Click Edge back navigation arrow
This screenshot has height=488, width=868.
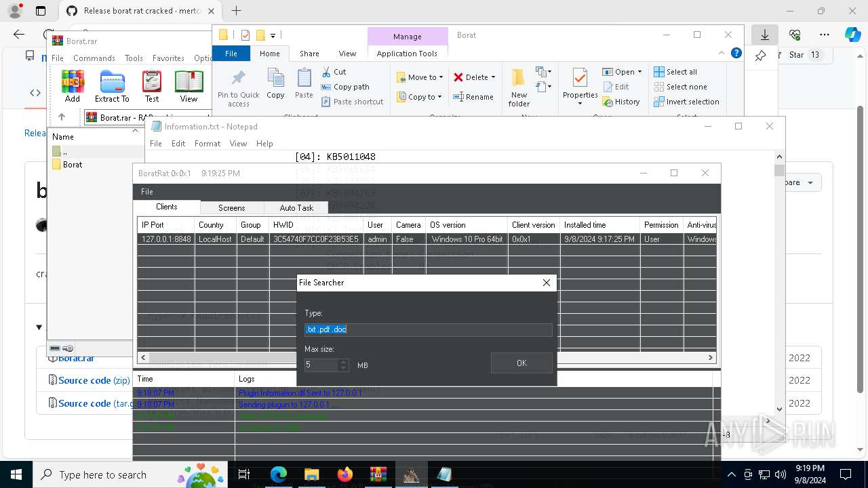pos(19,34)
